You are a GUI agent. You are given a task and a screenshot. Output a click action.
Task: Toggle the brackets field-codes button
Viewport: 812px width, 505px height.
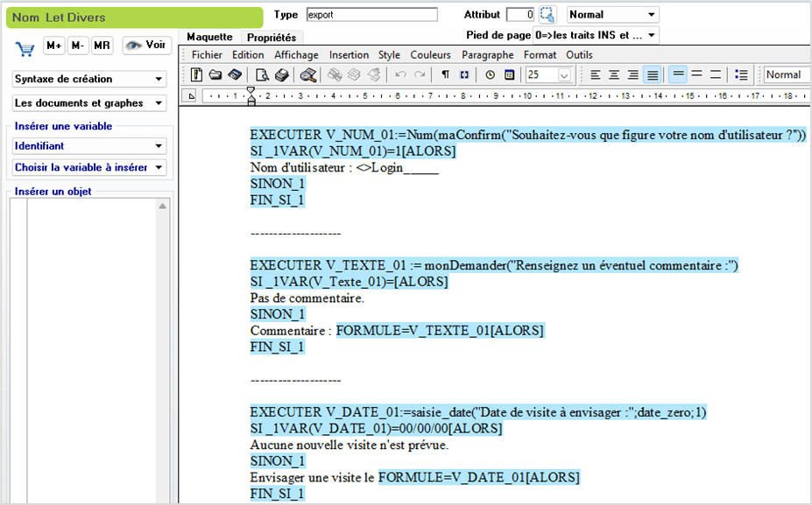click(x=464, y=75)
